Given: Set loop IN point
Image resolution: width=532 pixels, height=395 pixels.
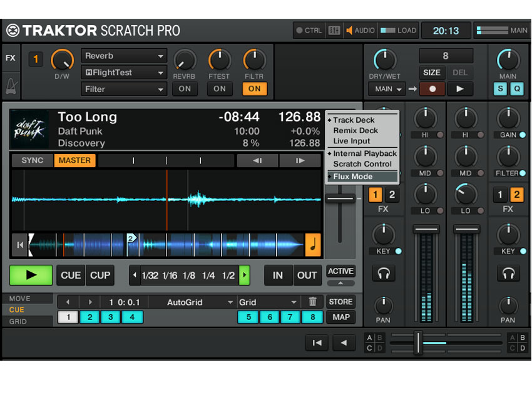Looking at the screenshot, I should coord(278,275).
